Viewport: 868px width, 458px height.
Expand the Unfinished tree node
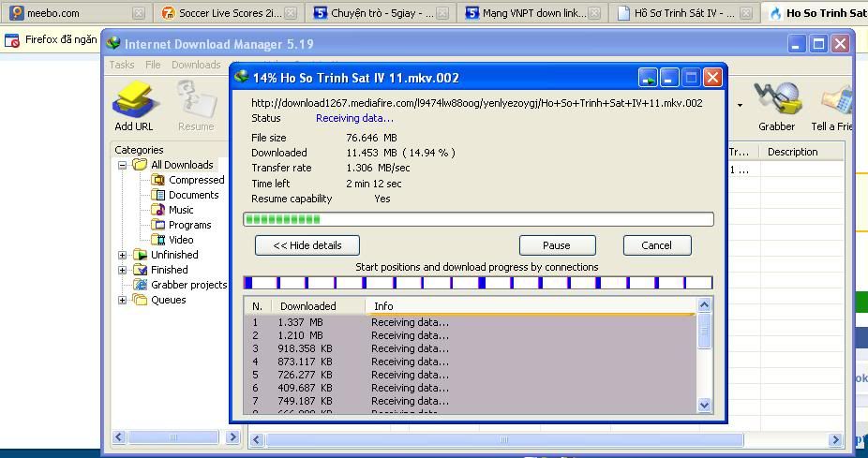(123, 255)
